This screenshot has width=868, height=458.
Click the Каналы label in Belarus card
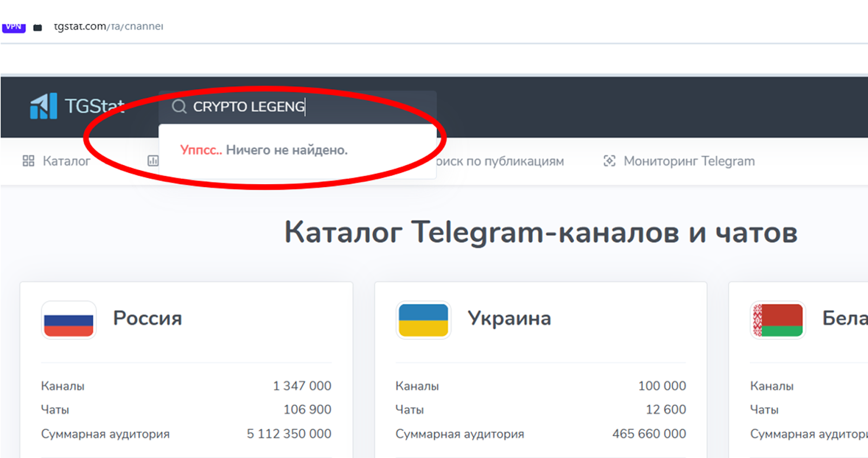coord(772,386)
